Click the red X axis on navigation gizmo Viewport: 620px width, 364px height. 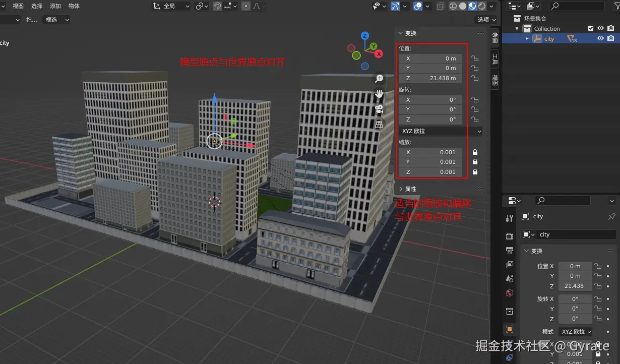click(379, 53)
